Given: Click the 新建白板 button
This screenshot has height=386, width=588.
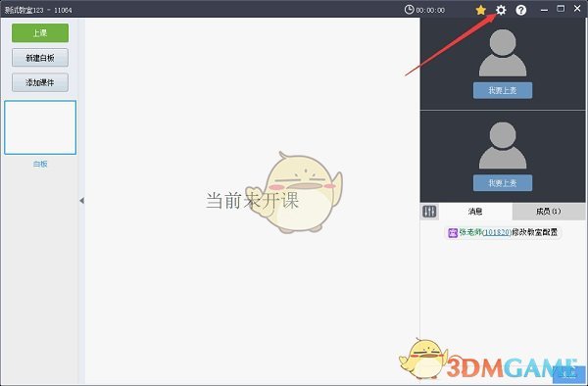Looking at the screenshot, I should pos(40,58).
